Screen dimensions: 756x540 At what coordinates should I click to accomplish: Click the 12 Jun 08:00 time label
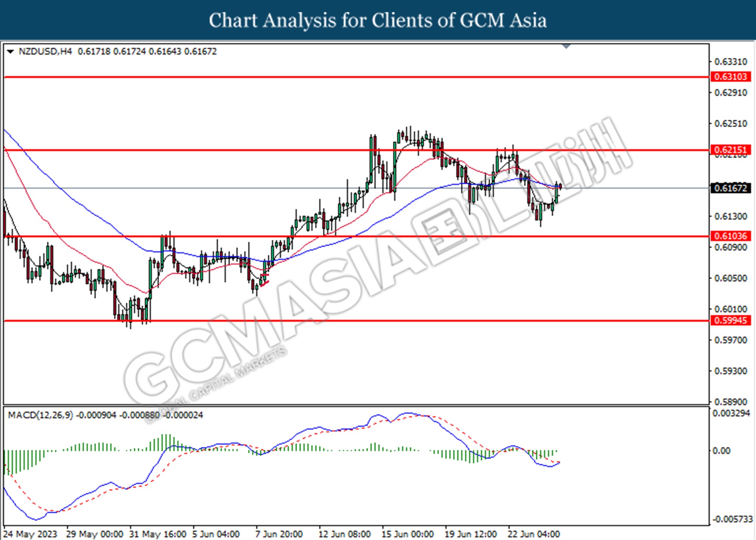click(x=344, y=534)
